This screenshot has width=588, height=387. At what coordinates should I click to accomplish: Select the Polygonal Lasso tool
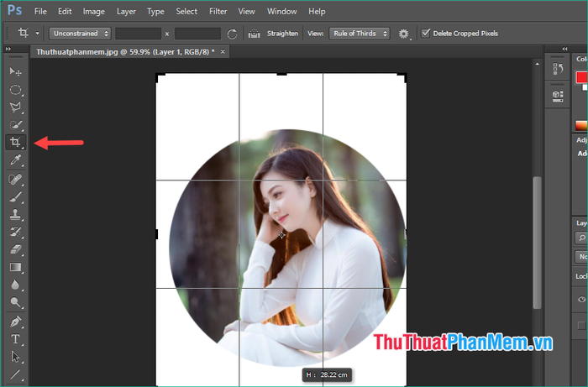pos(15,107)
